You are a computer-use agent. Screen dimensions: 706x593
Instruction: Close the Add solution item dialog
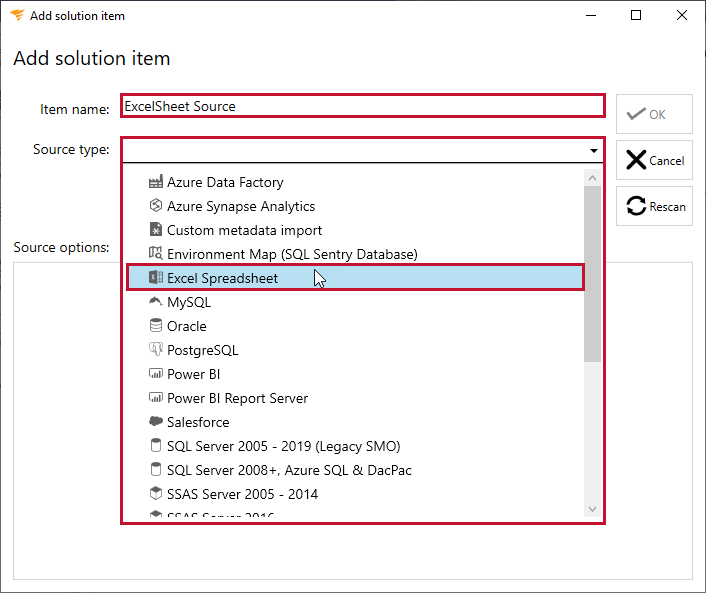(x=682, y=15)
